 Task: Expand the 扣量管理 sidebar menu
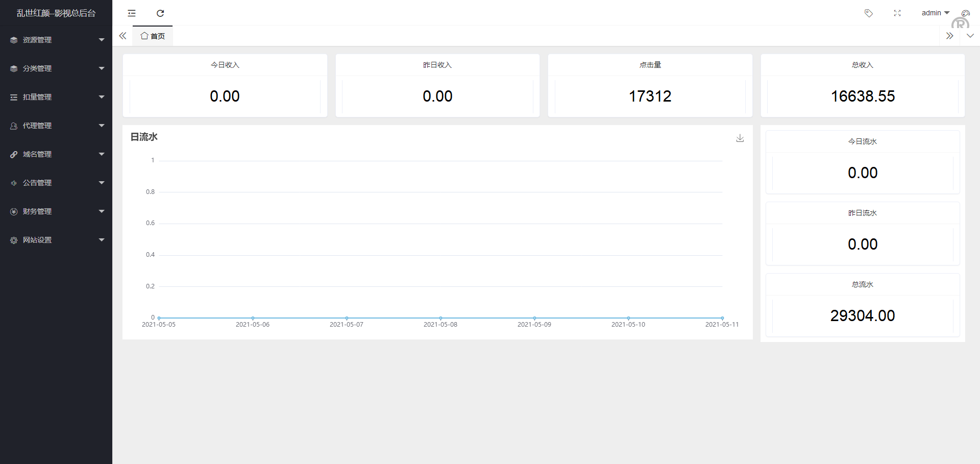click(56, 97)
